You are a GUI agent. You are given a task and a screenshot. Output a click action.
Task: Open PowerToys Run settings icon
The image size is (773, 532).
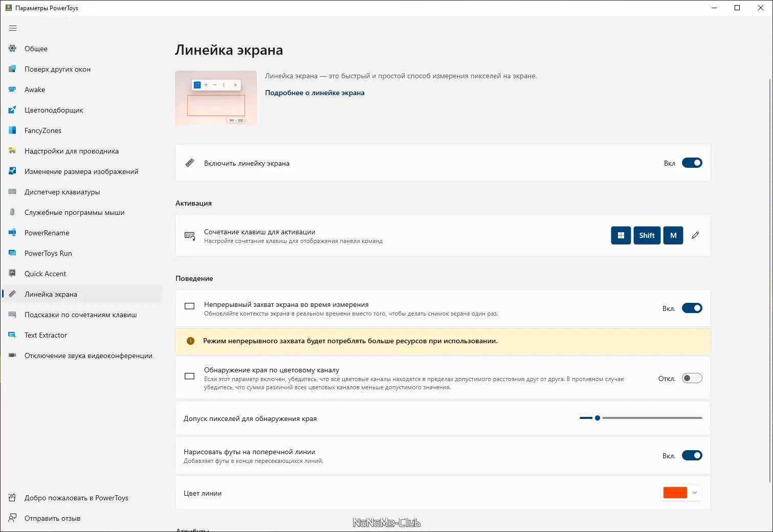pyautogui.click(x=12, y=253)
